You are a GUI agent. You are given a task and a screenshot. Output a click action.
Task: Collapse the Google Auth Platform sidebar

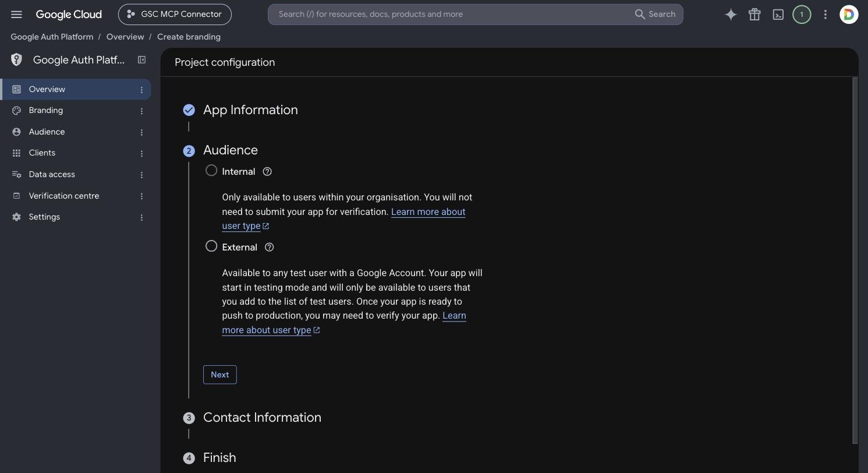[141, 59]
